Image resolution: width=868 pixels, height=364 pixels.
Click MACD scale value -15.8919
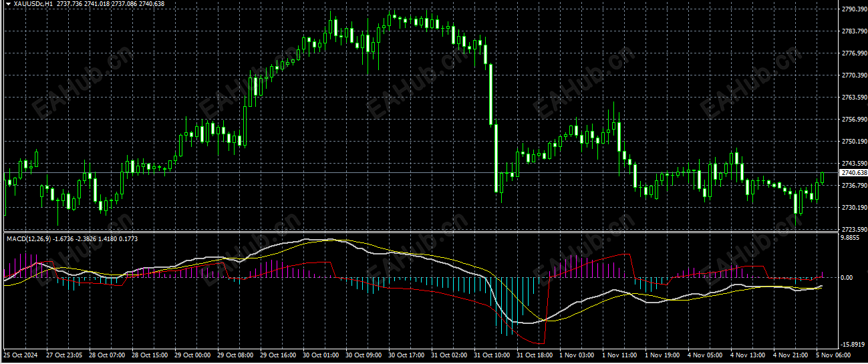853,344
